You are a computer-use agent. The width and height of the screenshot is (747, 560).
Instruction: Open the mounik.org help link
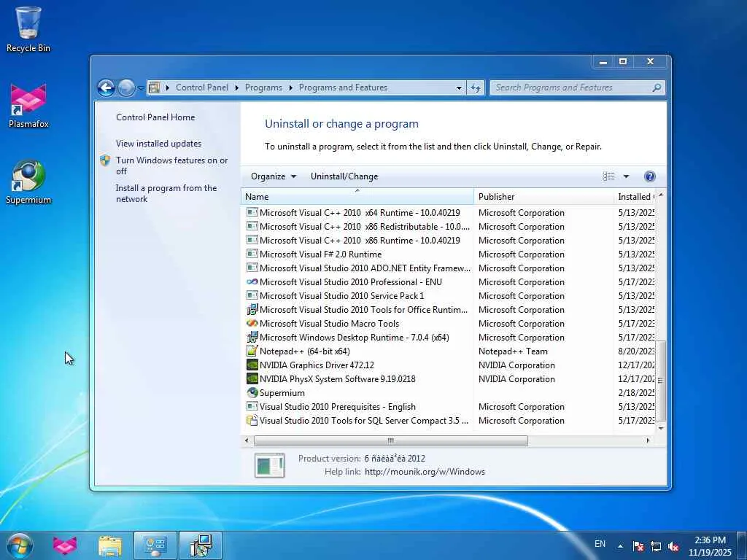point(425,472)
